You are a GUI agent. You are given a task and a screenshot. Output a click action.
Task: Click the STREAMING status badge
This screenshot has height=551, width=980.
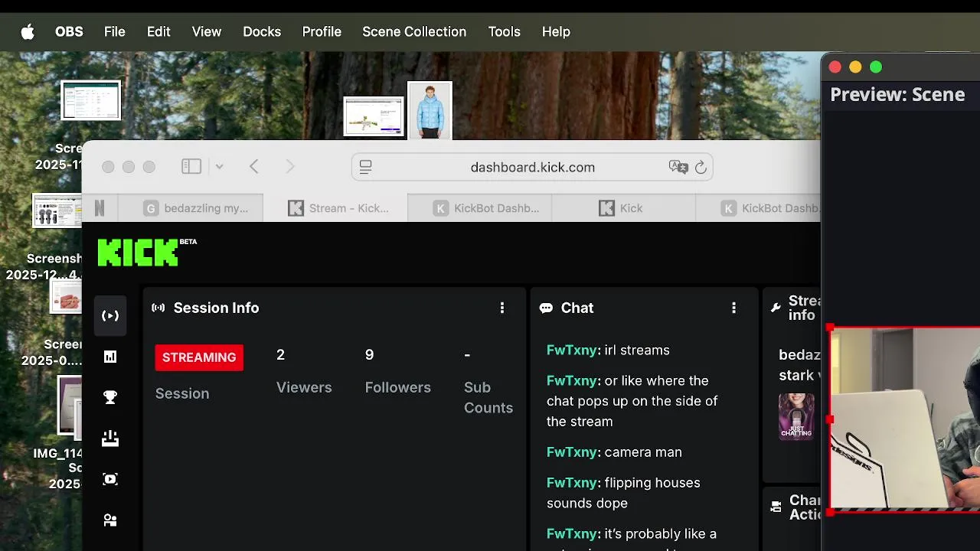[199, 357]
